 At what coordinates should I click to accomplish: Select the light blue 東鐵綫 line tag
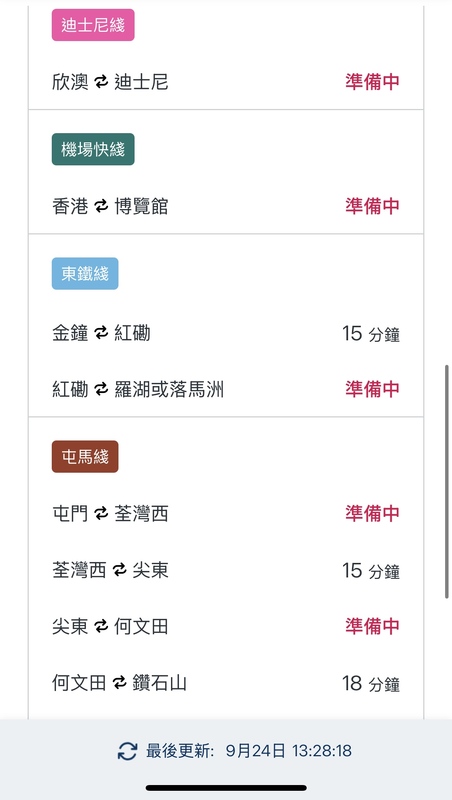[x=85, y=273]
